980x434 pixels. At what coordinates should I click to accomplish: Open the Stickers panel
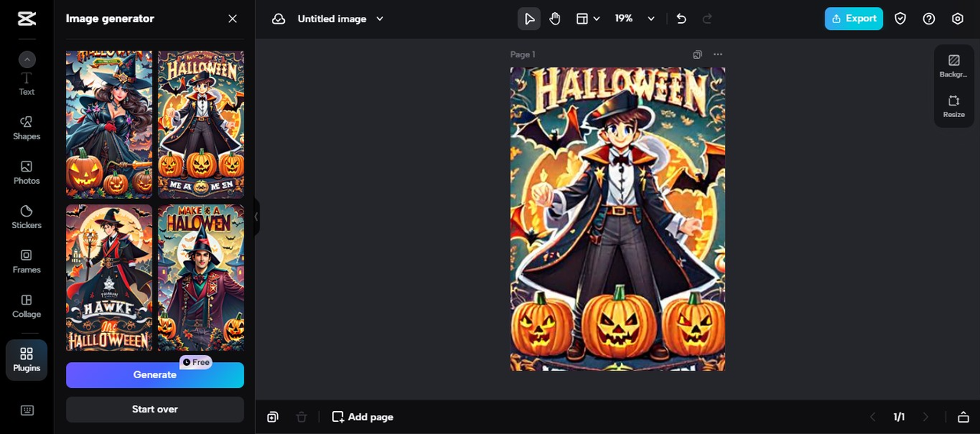27,217
